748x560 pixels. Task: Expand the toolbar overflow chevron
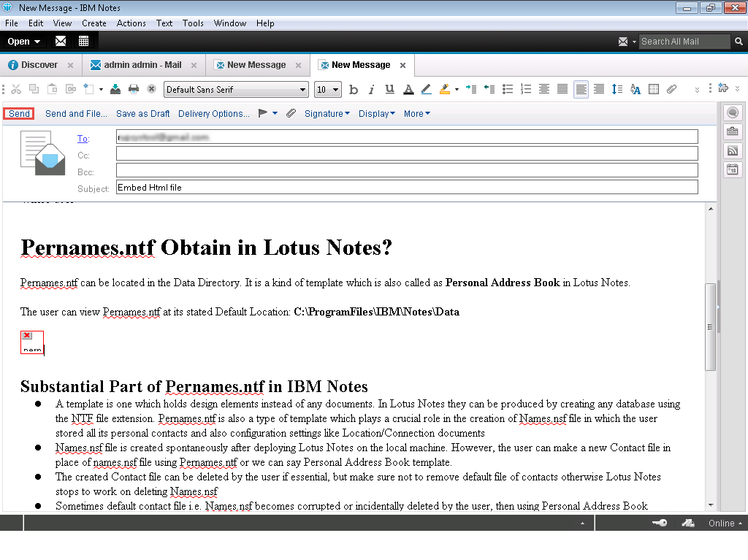point(697,90)
